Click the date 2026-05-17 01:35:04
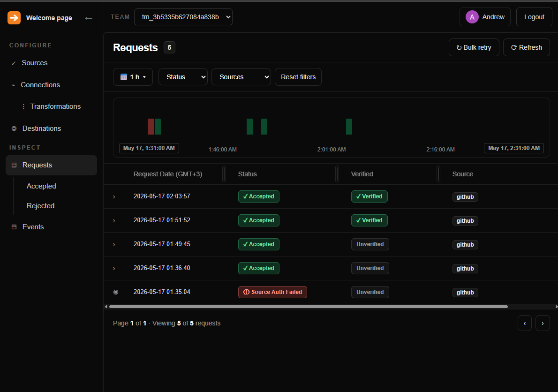This screenshot has height=392, width=558. pyautogui.click(x=162, y=292)
